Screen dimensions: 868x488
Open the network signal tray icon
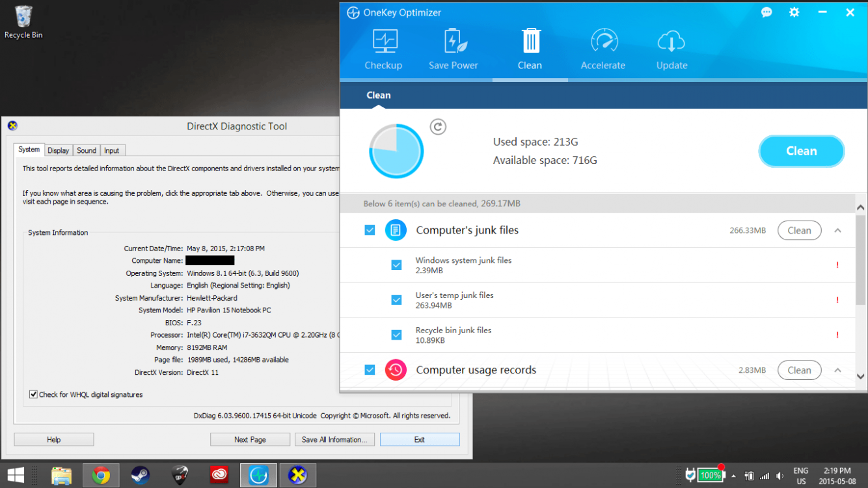(765, 476)
